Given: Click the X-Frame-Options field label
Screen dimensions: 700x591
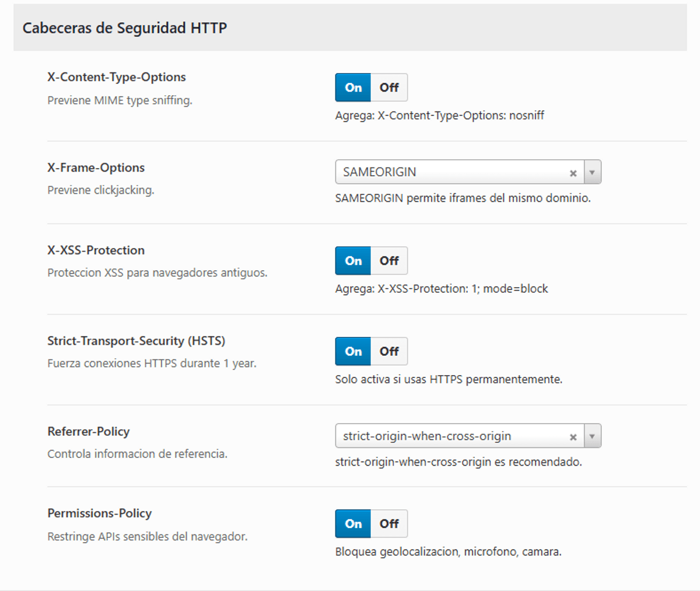Looking at the screenshot, I should 96,168.
